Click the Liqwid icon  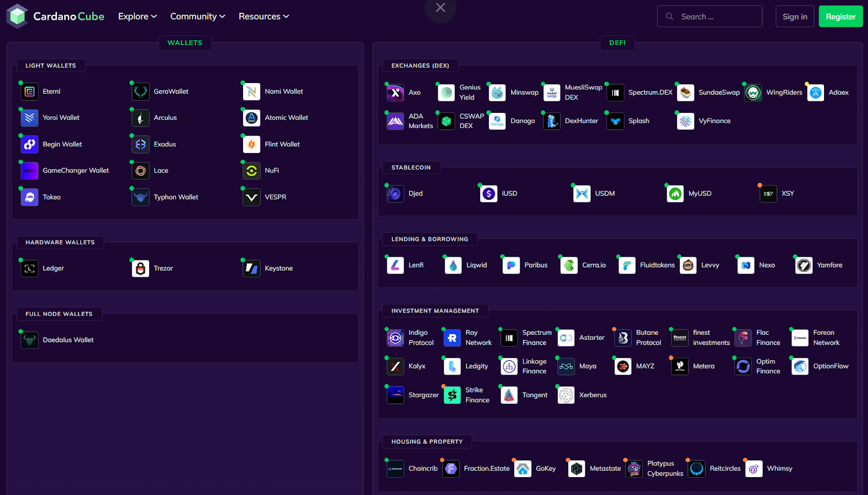tap(454, 265)
